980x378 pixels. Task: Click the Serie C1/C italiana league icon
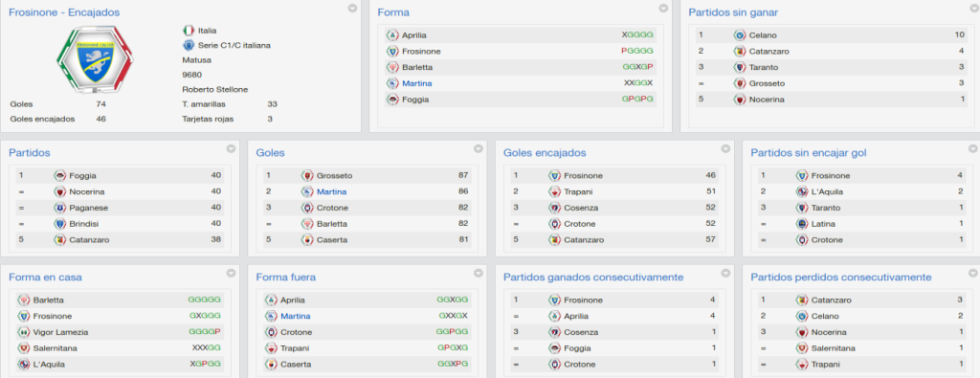pos(189,46)
